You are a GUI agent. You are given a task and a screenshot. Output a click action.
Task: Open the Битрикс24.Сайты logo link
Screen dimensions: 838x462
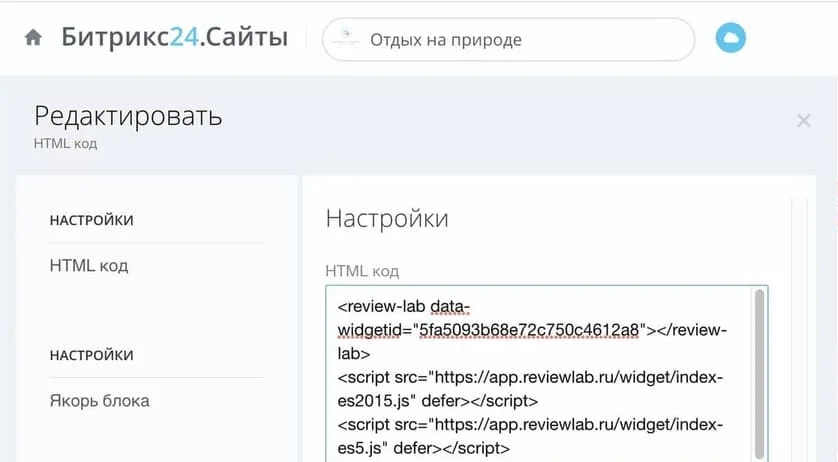175,37
